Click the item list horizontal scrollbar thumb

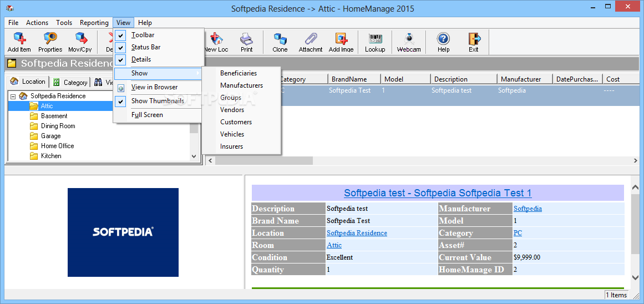(x=263, y=160)
